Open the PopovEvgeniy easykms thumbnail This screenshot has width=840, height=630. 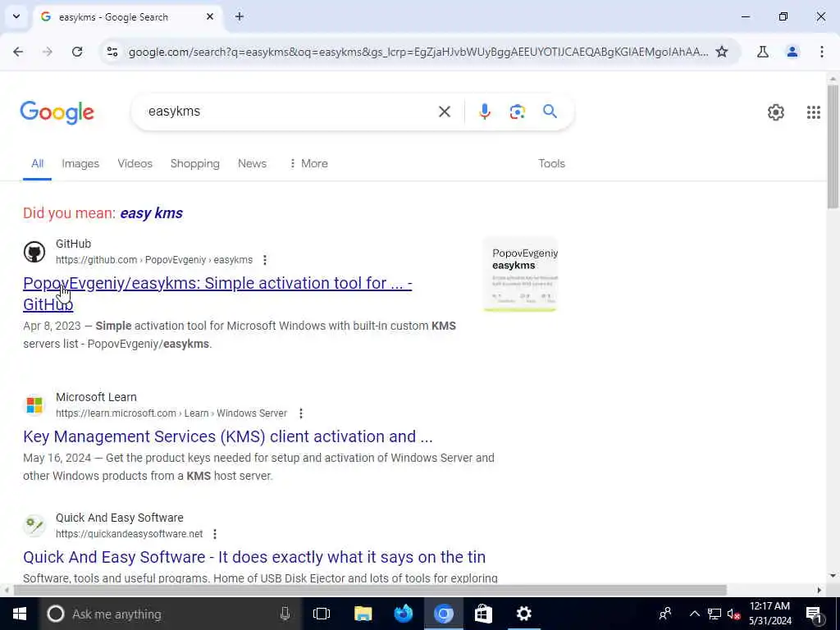pos(520,274)
